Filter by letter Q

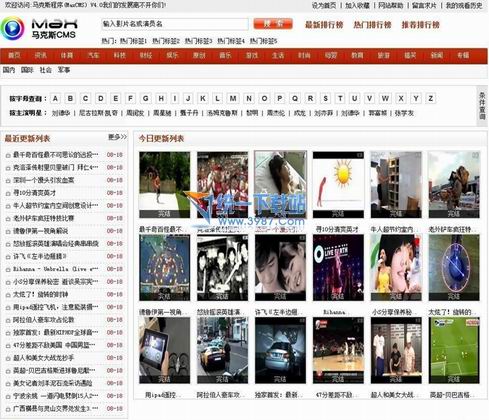[295, 98]
